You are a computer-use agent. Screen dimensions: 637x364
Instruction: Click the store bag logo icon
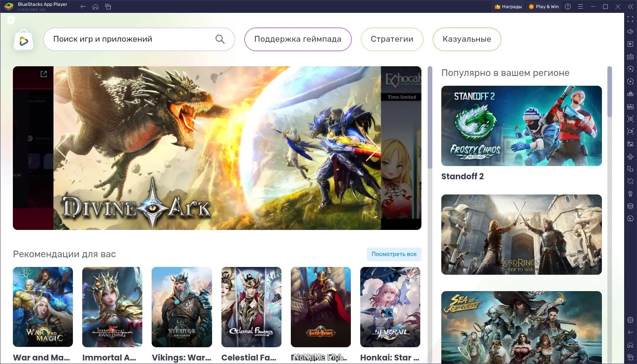click(x=23, y=40)
